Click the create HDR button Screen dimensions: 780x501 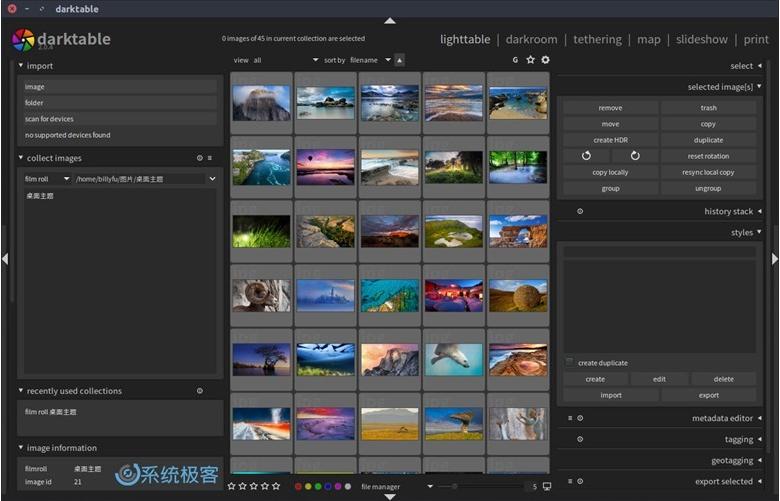610,140
